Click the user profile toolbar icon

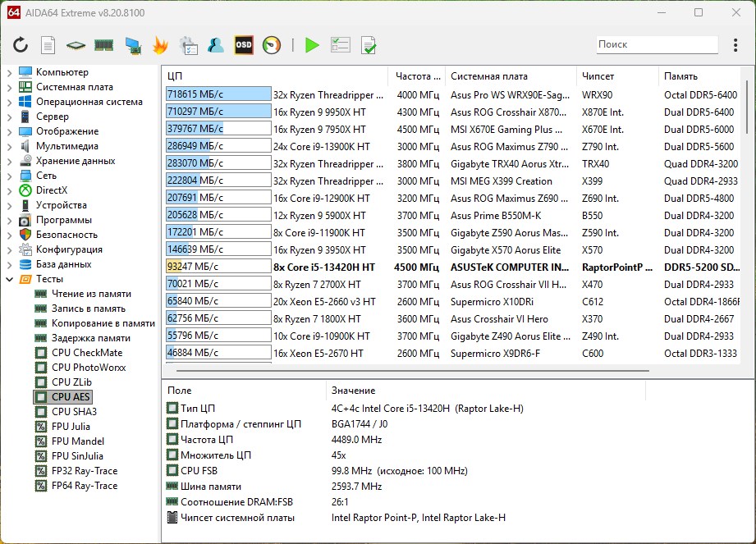pos(216,45)
